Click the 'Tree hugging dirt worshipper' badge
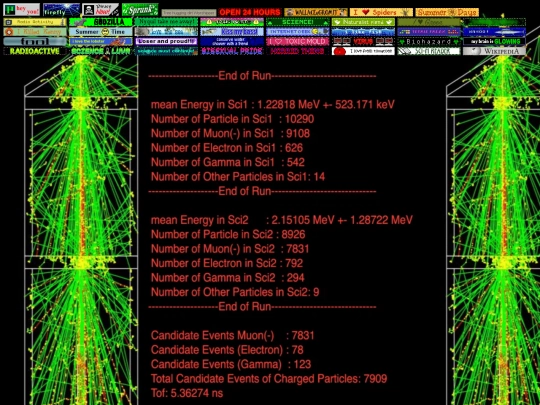 pyautogui.click(x=189, y=13)
